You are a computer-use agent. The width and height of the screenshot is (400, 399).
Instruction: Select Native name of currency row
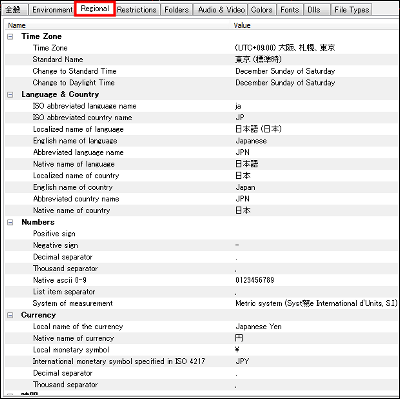pos(202,338)
